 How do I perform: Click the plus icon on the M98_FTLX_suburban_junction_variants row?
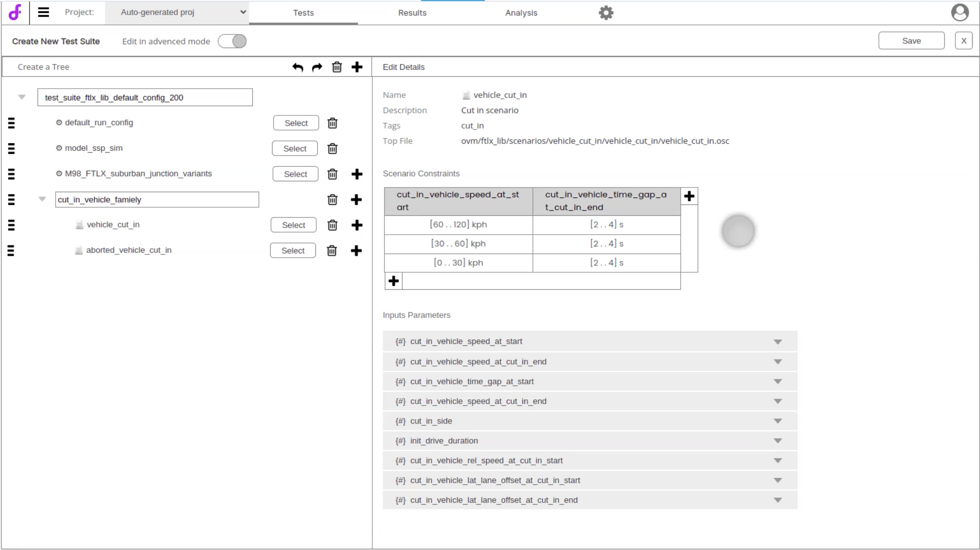click(356, 174)
